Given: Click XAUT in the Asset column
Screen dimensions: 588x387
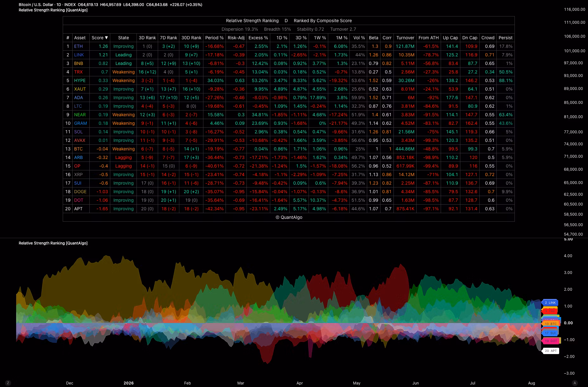Looking at the screenshot, I should pos(80,89).
